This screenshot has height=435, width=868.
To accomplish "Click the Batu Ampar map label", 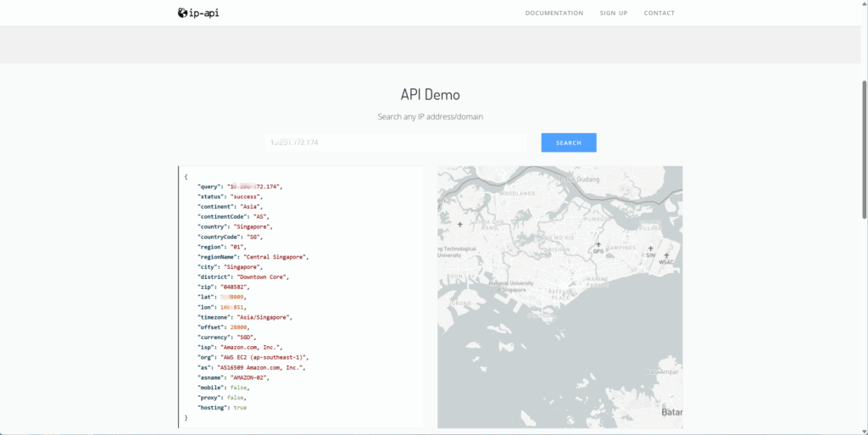I will 662,372.
